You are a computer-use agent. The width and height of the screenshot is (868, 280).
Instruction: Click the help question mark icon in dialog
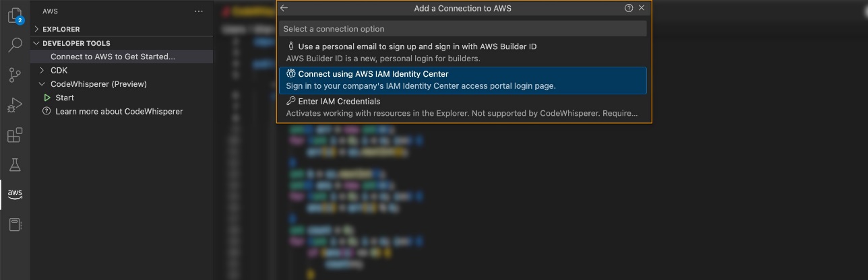pos(629,8)
